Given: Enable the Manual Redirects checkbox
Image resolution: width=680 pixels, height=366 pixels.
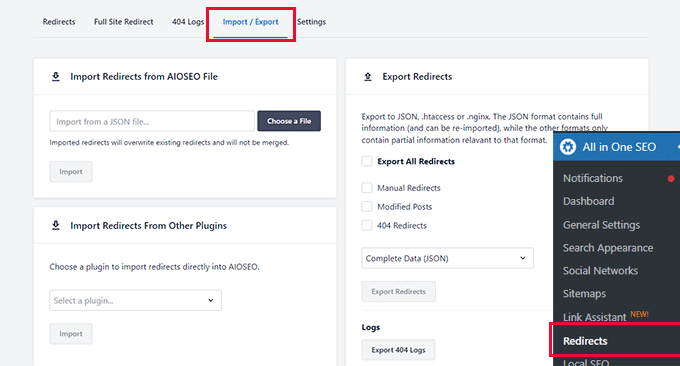Looking at the screenshot, I should coord(367,188).
